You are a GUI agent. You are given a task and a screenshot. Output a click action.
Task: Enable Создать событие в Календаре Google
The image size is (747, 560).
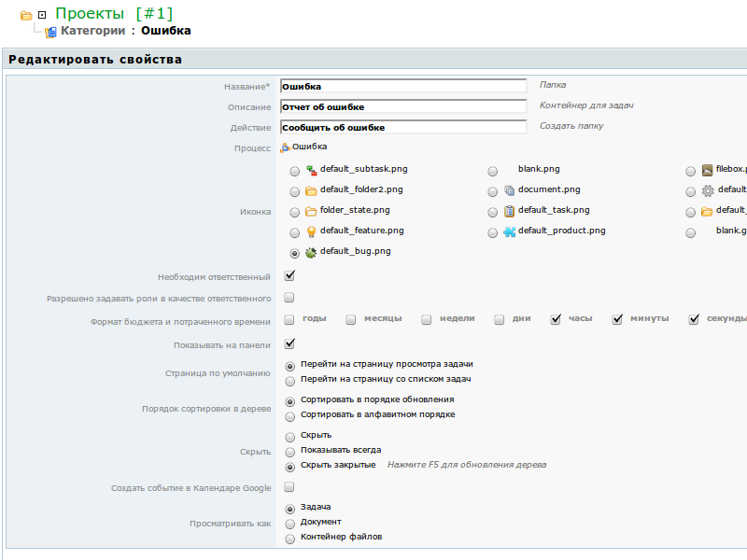pos(289,487)
